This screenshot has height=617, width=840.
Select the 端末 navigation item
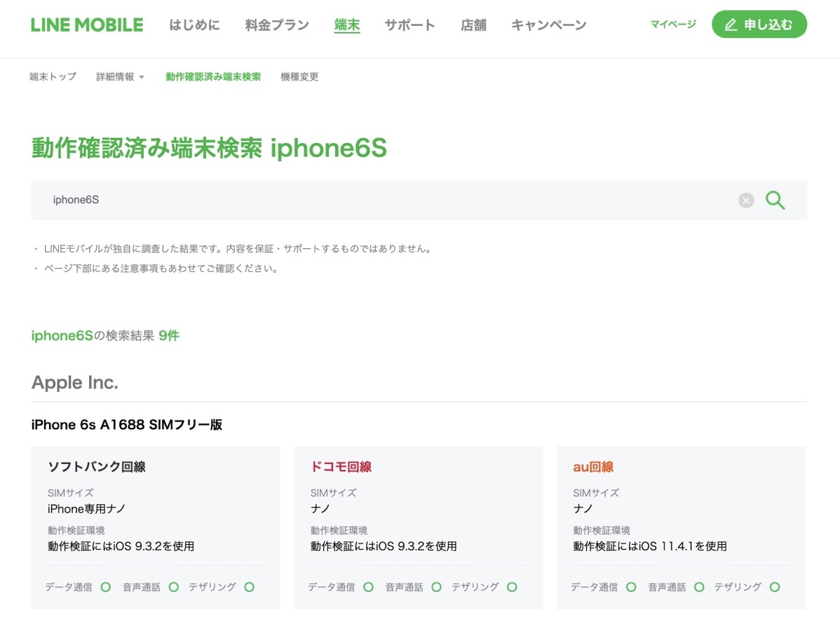coord(347,25)
